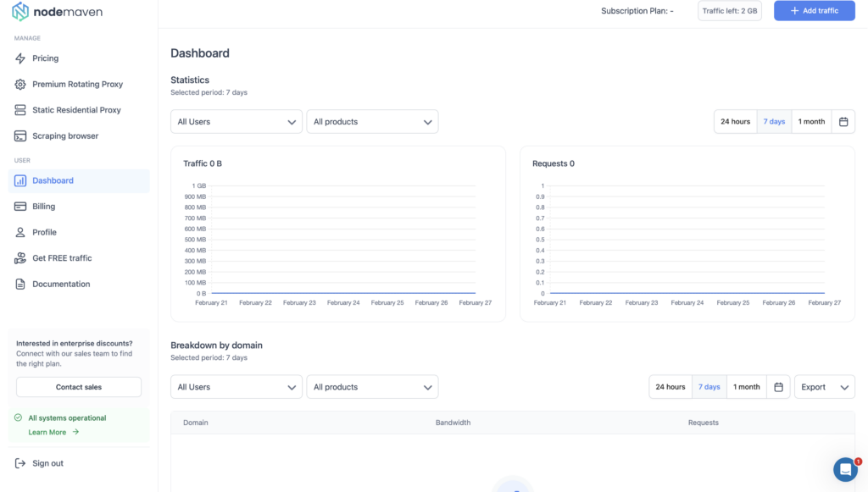The width and height of the screenshot is (868, 492).
Task: Open the Scraping browser section
Action: (x=79, y=136)
